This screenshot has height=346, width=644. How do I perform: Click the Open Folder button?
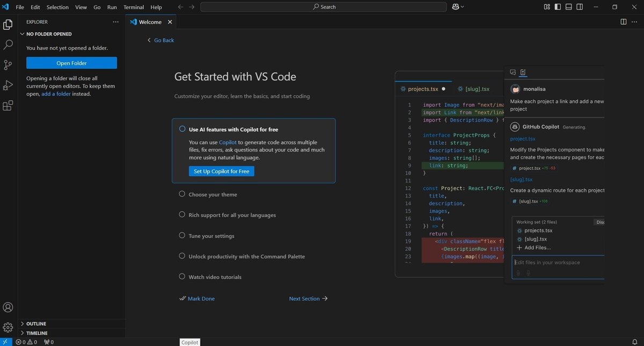coord(71,63)
